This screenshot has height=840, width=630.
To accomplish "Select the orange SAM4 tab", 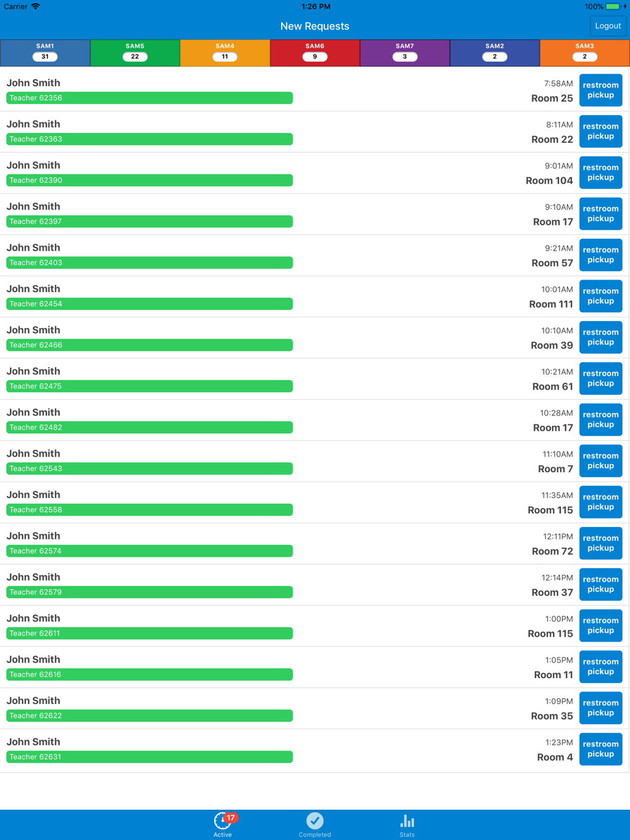I will [225, 53].
